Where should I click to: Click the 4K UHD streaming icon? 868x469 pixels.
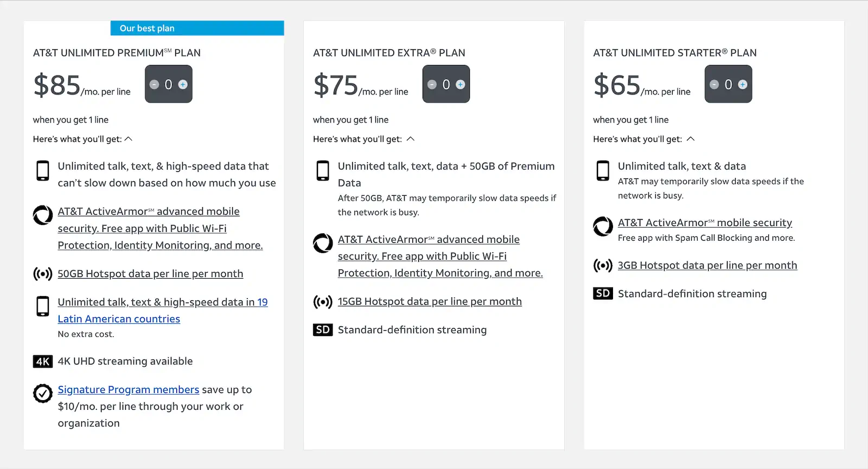(43, 362)
